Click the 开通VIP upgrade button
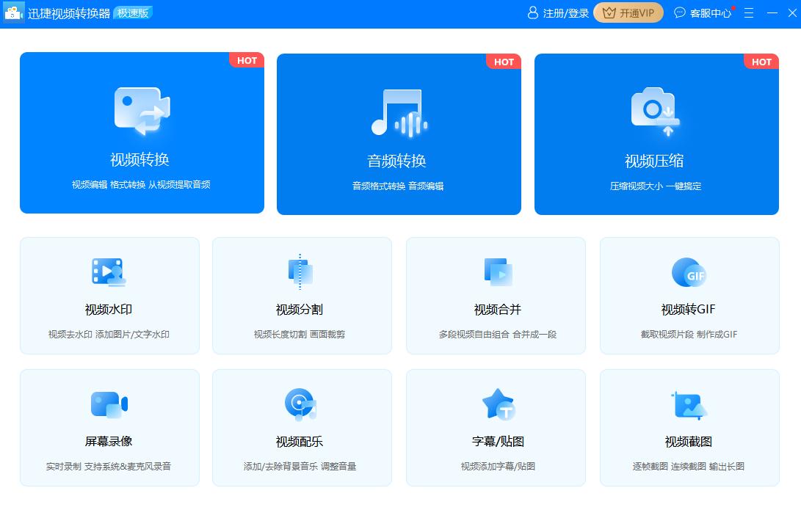This screenshot has width=801, height=532. pos(628,13)
